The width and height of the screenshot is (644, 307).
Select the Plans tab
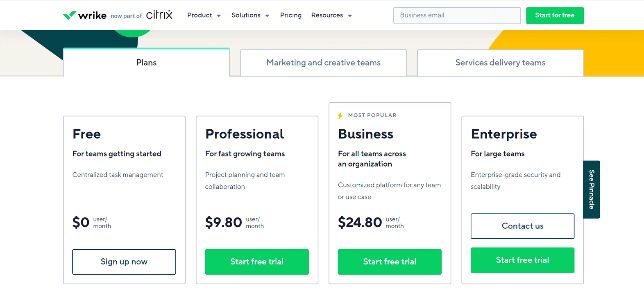tap(146, 62)
